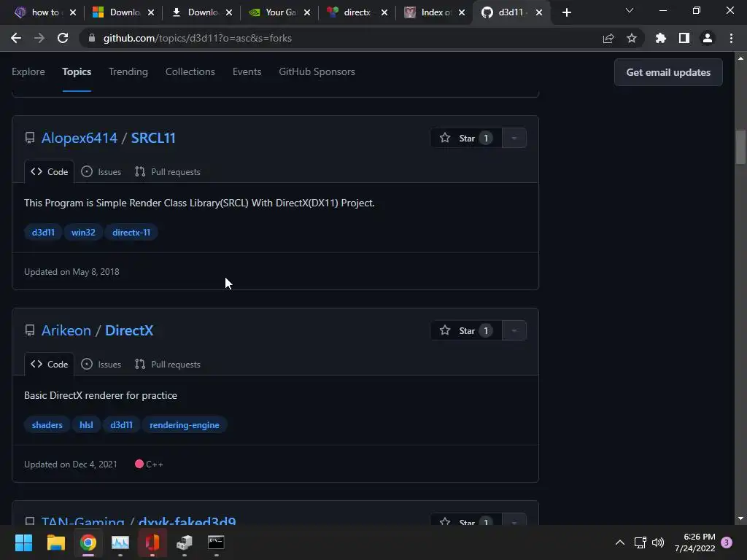Open the Arikeon user profile link
The image size is (747, 560).
(66, 330)
